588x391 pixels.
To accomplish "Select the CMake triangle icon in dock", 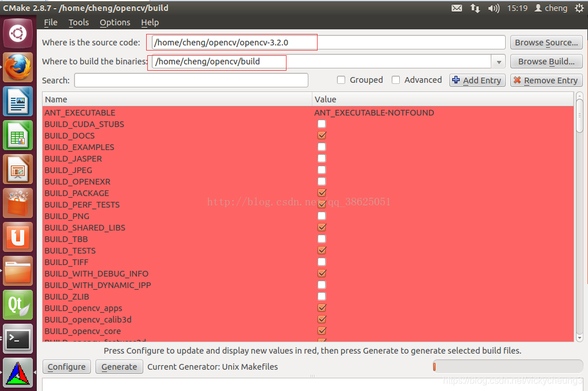I will coord(18,373).
